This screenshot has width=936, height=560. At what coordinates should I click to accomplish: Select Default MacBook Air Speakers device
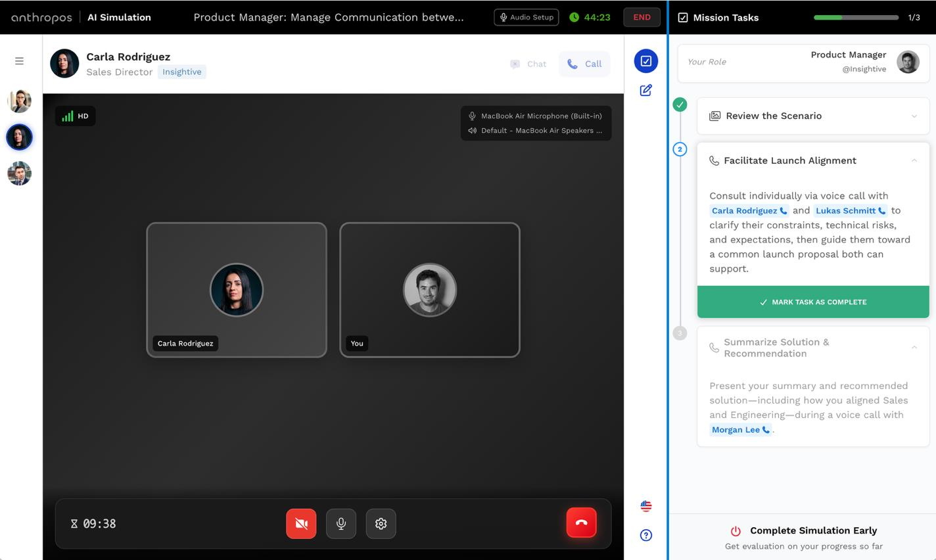[536, 130]
